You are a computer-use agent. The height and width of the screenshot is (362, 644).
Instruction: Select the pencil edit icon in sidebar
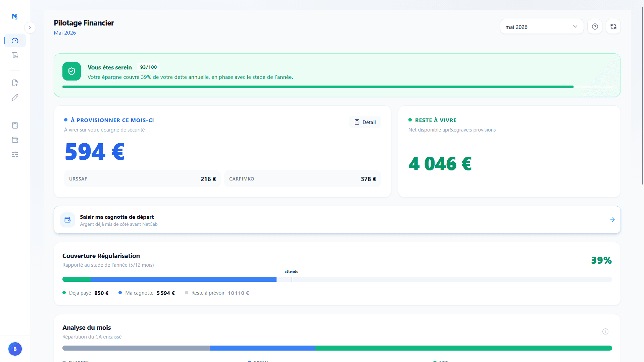coord(15,98)
